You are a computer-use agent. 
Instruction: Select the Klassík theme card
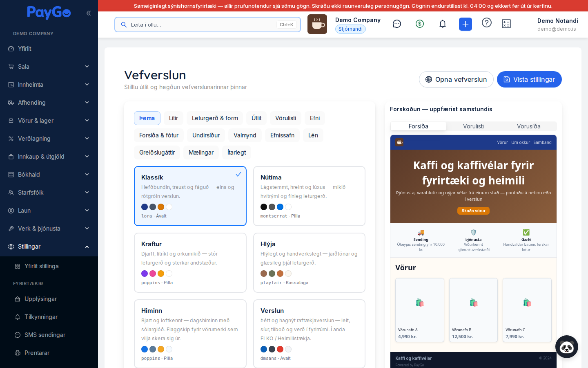pos(190,196)
